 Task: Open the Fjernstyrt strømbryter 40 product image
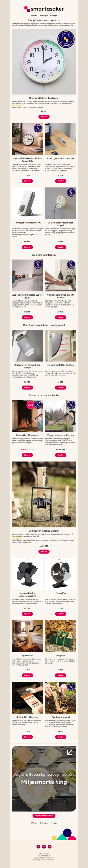tap(27, 204)
